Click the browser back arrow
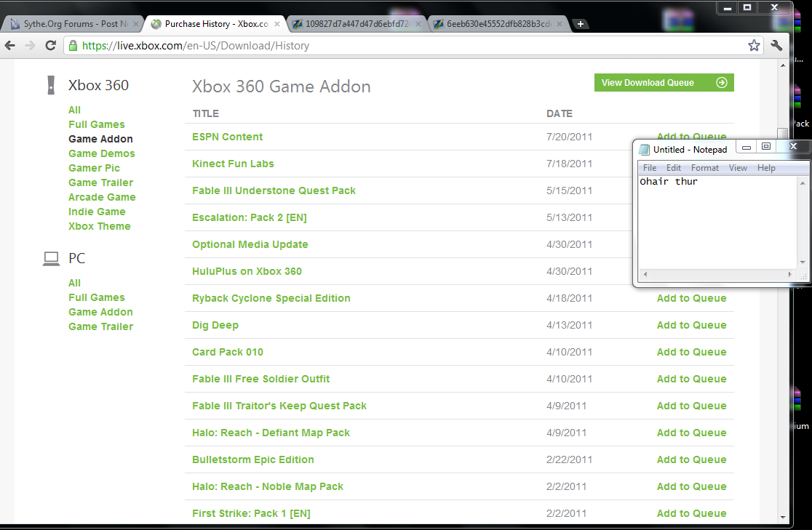Viewport: 812px width, 530px height. coord(10,46)
